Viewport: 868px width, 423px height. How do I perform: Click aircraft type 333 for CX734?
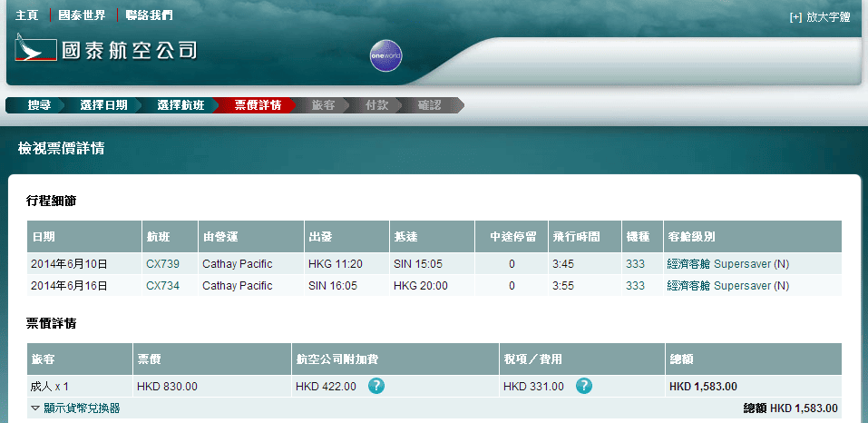pyautogui.click(x=635, y=285)
